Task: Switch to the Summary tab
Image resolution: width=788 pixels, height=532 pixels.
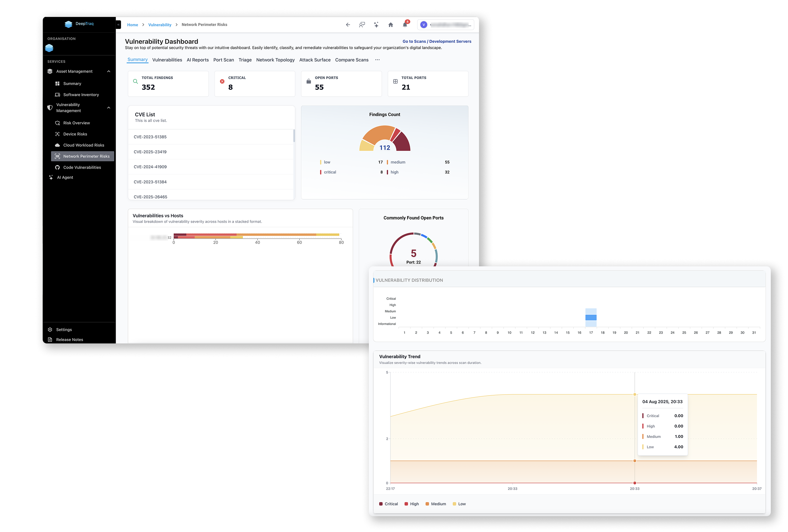Action: 137,60
